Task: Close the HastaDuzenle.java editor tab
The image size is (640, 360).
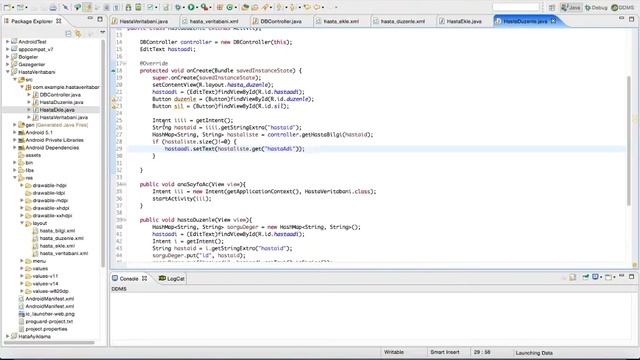Action: tap(553, 21)
